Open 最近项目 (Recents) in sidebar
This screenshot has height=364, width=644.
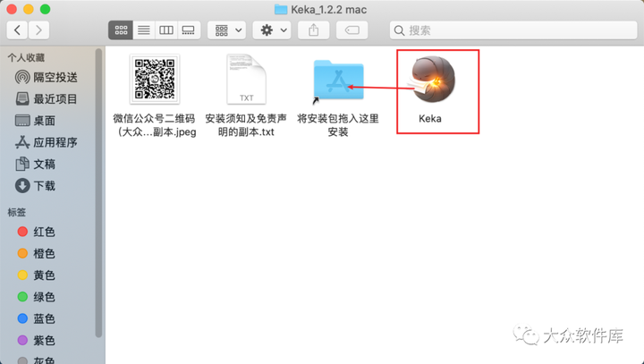pyautogui.click(x=46, y=98)
